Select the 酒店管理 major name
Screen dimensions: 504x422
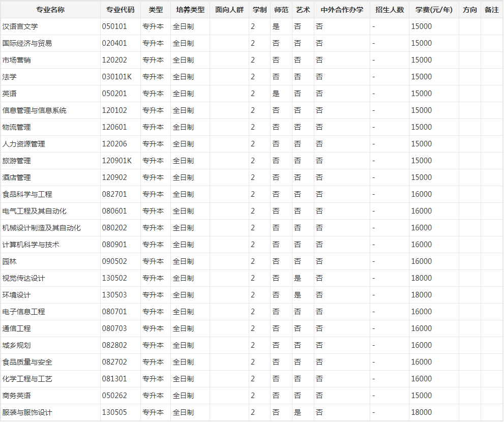point(16,177)
